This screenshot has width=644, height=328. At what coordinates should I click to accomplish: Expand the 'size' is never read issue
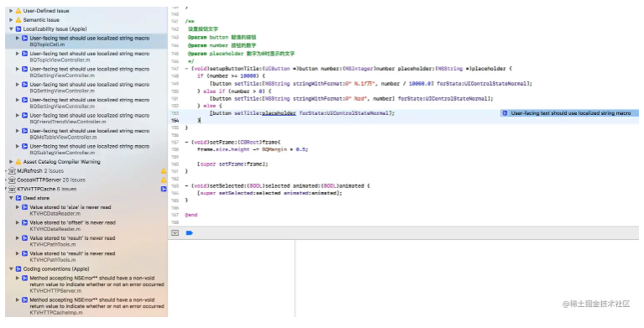point(18,207)
